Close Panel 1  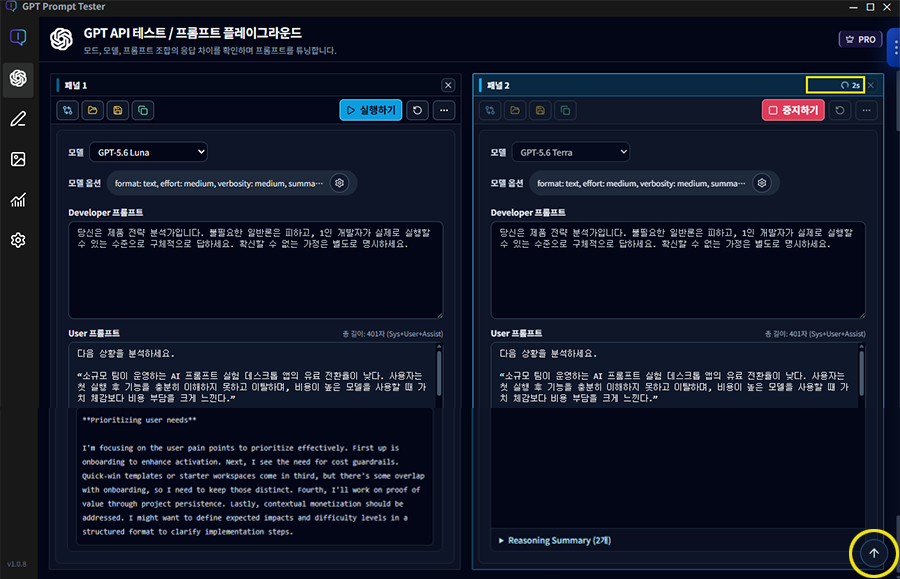[448, 86]
